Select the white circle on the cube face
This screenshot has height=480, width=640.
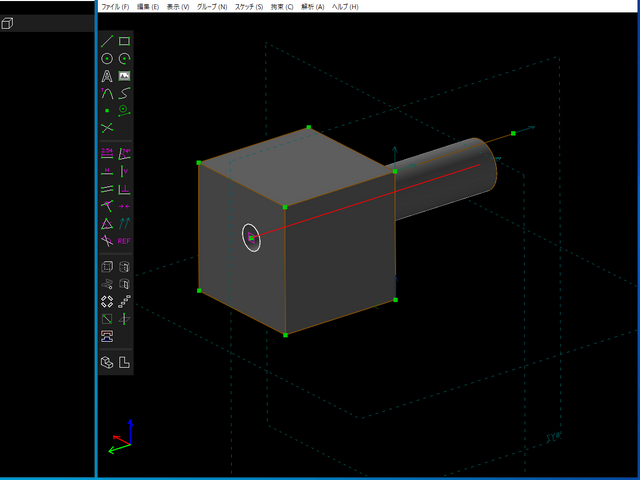(252, 238)
